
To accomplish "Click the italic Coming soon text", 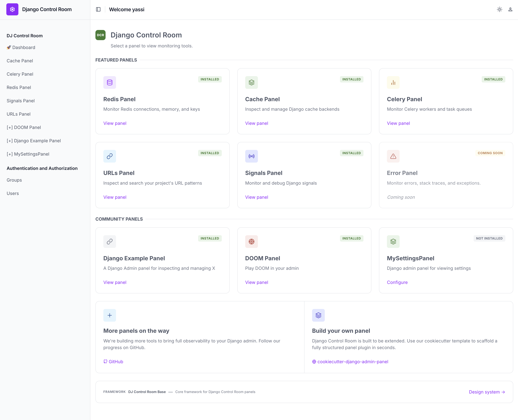I will pos(401,197).
